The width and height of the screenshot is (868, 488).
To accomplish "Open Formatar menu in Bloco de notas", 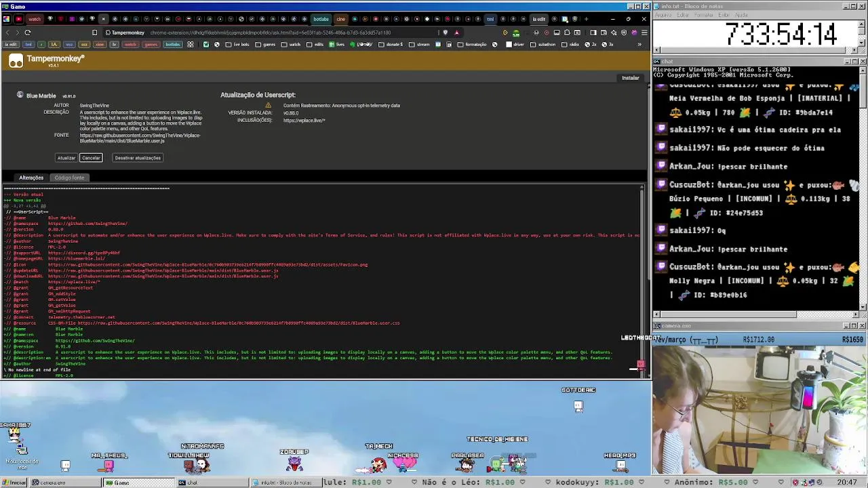I will coord(704,15).
